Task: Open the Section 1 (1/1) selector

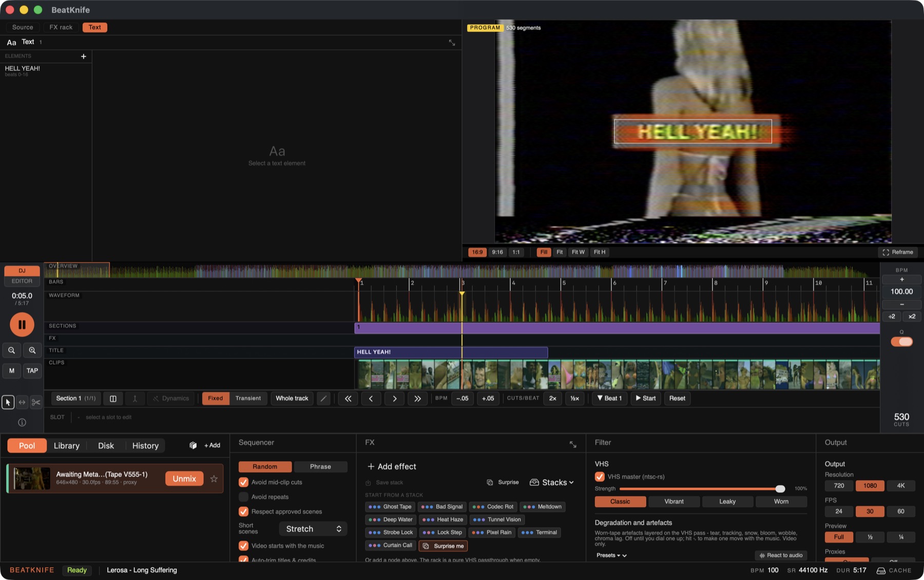Action: (76, 399)
